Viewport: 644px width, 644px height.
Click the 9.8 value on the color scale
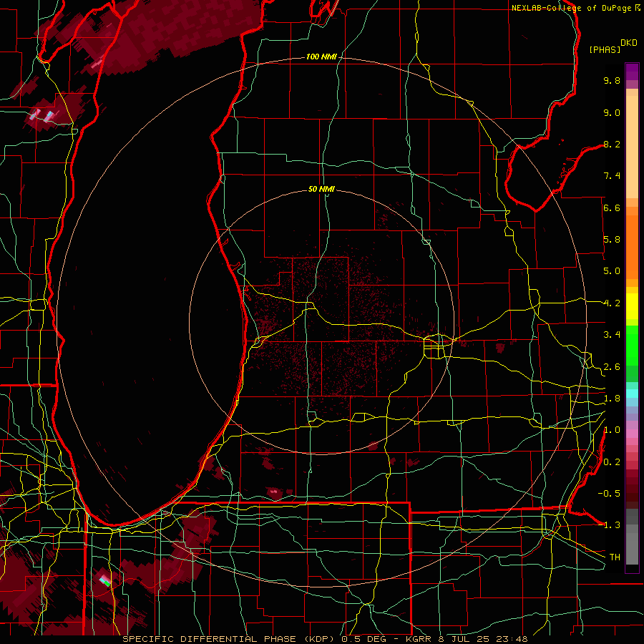[612, 80]
